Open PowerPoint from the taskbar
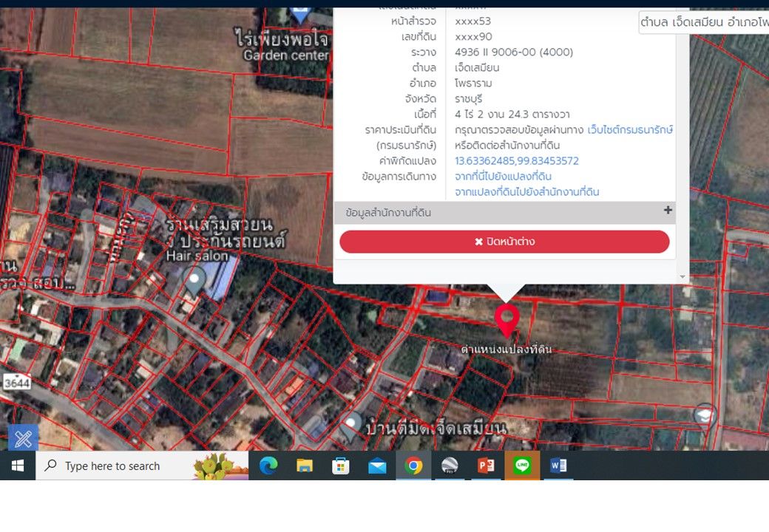The height and width of the screenshot is (532, 769). click(x=486, y=465)
